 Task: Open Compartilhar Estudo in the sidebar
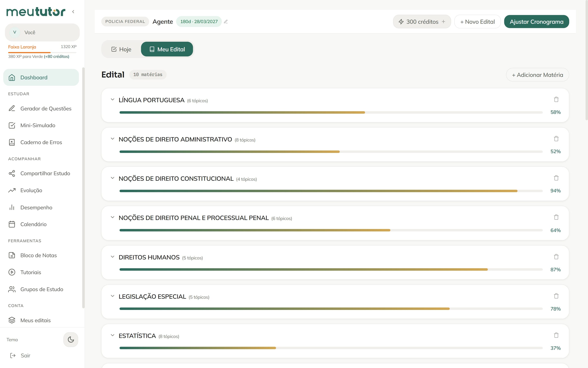coord(41,173)
